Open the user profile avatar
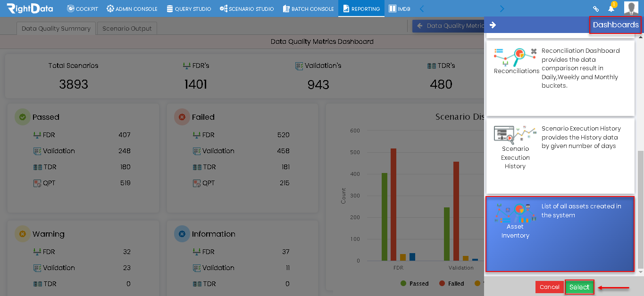The image size is (644, 296). (x=631, y=8)
